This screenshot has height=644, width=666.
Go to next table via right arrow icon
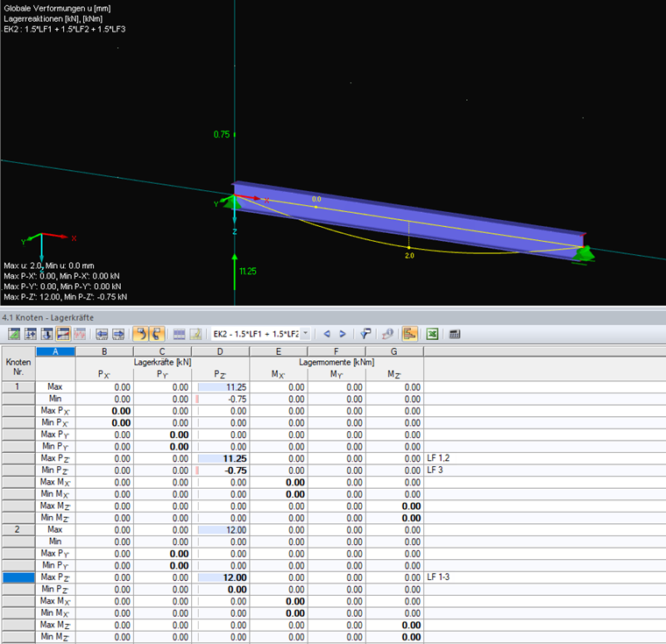118,334
